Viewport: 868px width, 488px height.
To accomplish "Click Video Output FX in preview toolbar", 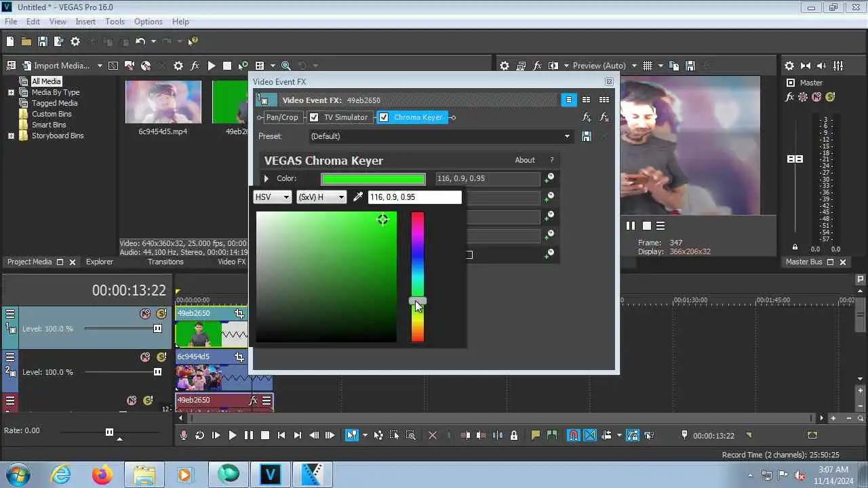I will [538, 66].
